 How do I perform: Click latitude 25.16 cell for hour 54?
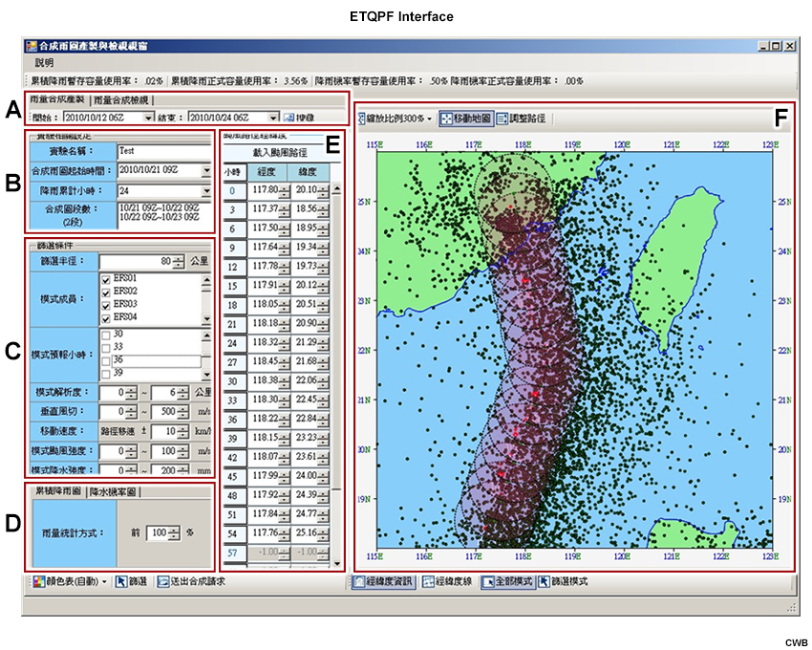(x=310, y=533)
